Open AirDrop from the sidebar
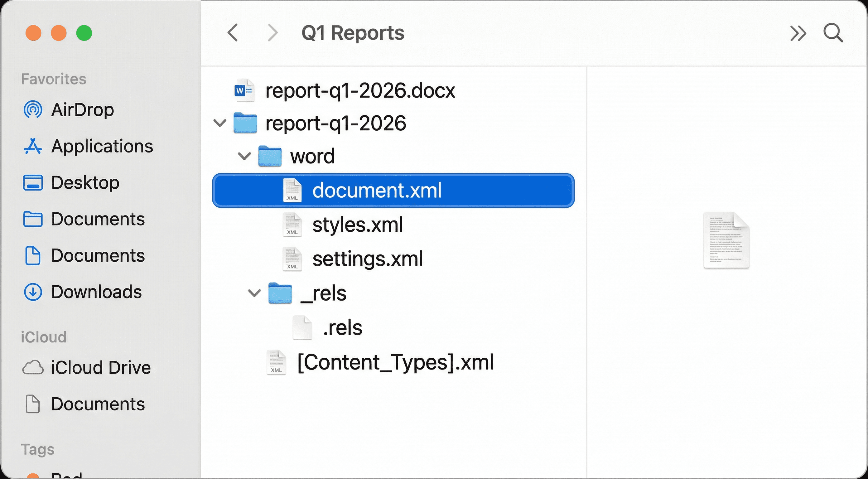 point(32,109)
